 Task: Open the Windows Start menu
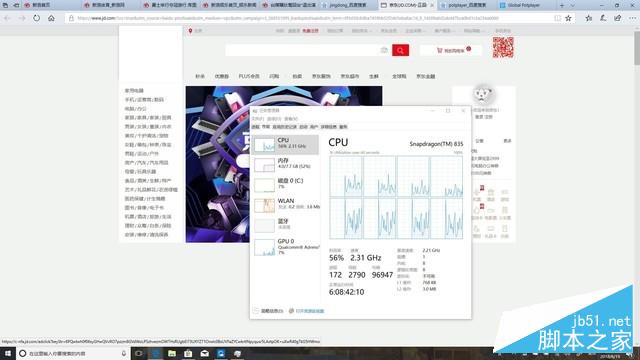point(7,353)
